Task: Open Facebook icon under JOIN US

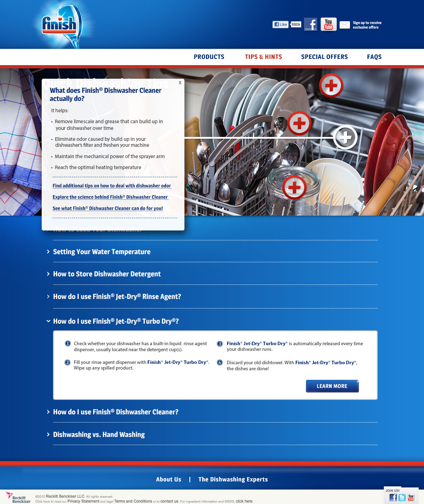Action: point(393,497)
